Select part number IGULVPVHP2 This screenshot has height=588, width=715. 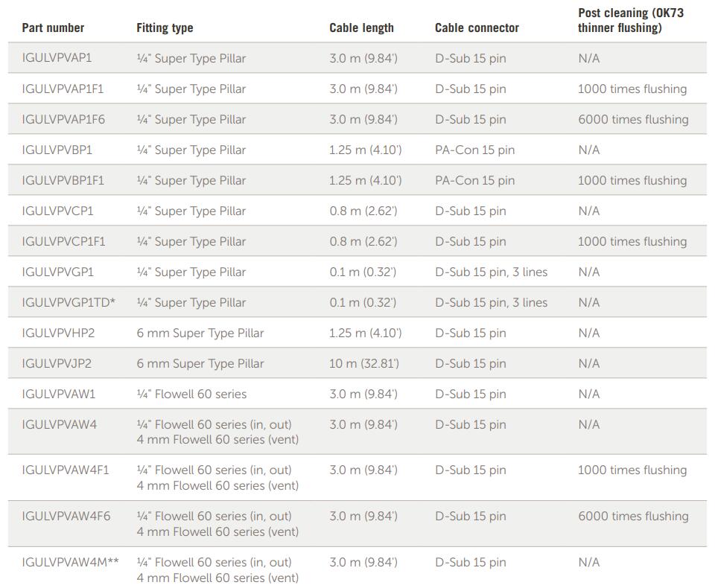click(x=58, y=333)
